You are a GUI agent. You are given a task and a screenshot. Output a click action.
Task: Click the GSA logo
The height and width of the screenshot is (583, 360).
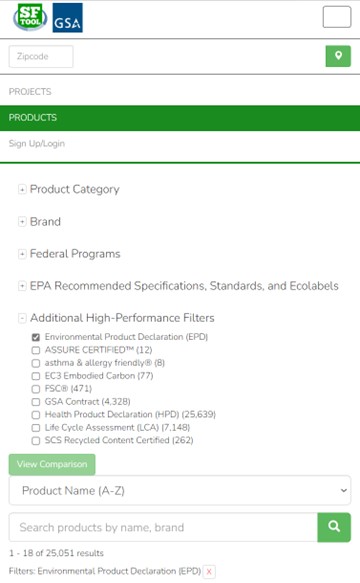[x=68, y=18]
